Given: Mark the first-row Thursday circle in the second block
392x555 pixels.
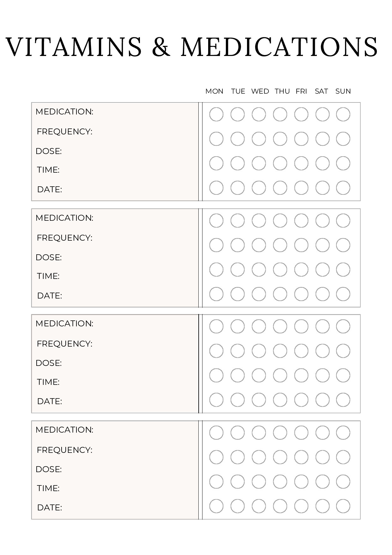Looking at the screenshot, I should point(280,220).
